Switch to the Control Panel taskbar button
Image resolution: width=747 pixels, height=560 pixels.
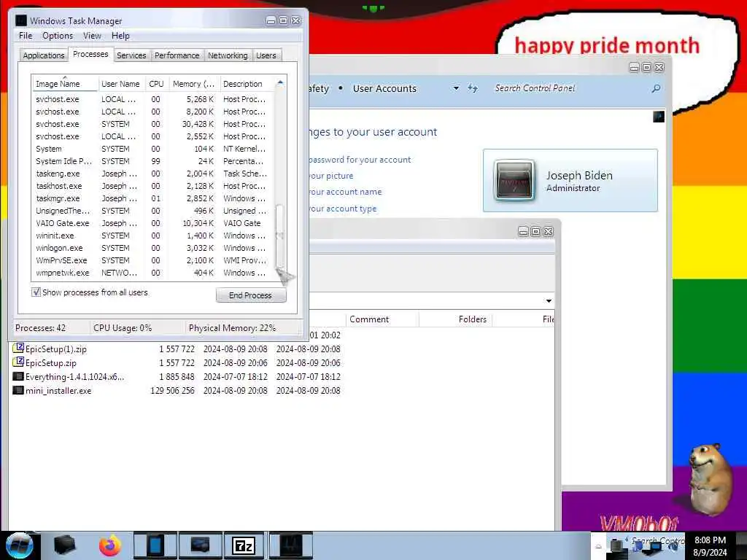(x=200, y=545)
